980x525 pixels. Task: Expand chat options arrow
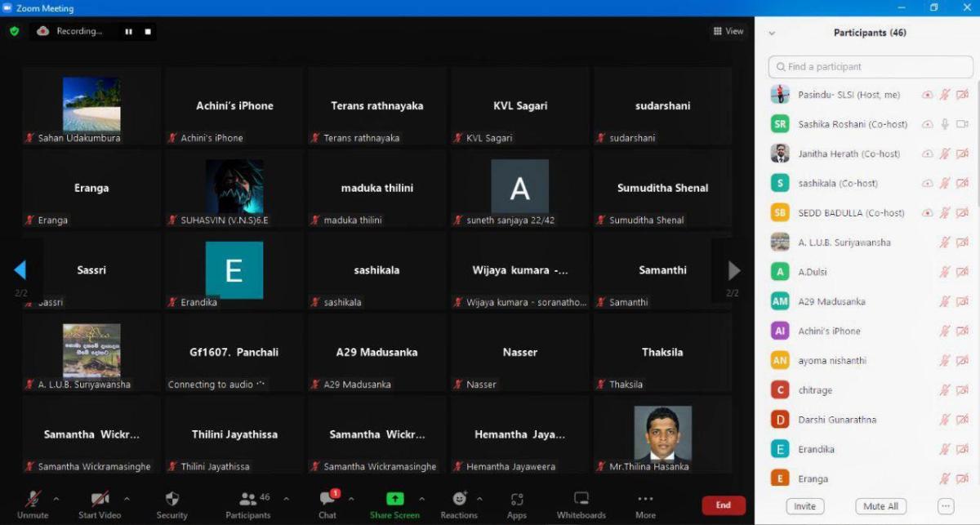pyautogui.click(x=351, y=498)
